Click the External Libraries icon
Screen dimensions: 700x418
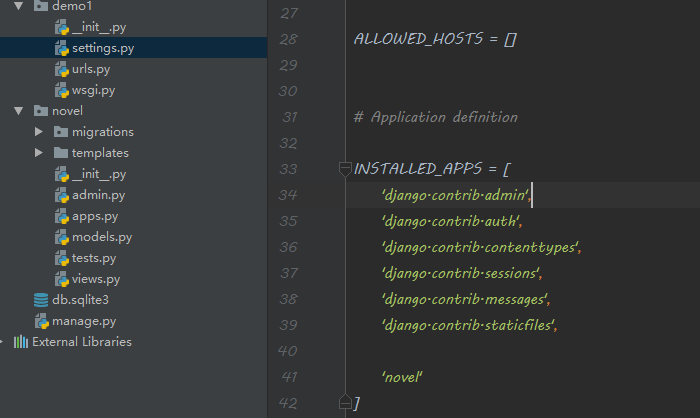20,342
